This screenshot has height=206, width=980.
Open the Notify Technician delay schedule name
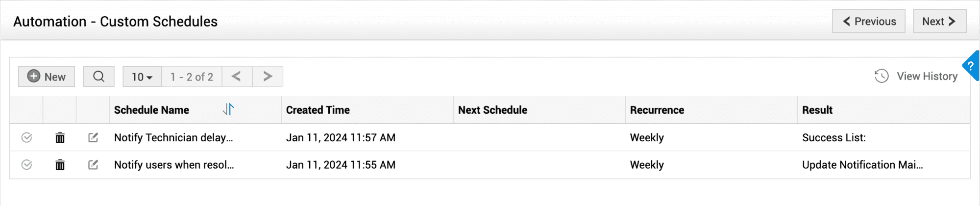173,138
